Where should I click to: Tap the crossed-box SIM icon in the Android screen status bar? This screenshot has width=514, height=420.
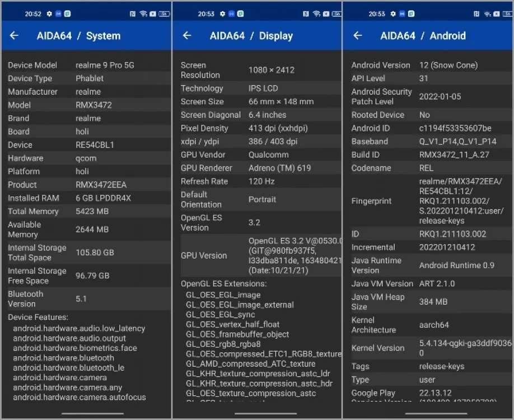coord(497,14)
